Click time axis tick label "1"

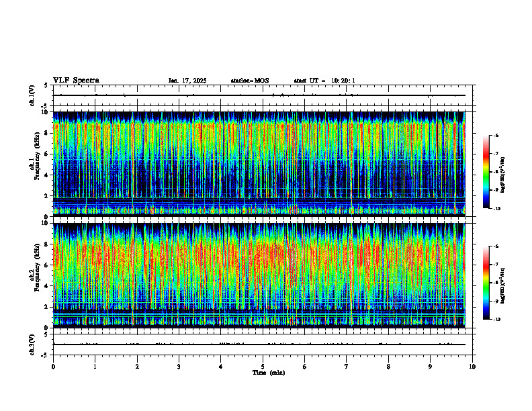tap(95, 367)
